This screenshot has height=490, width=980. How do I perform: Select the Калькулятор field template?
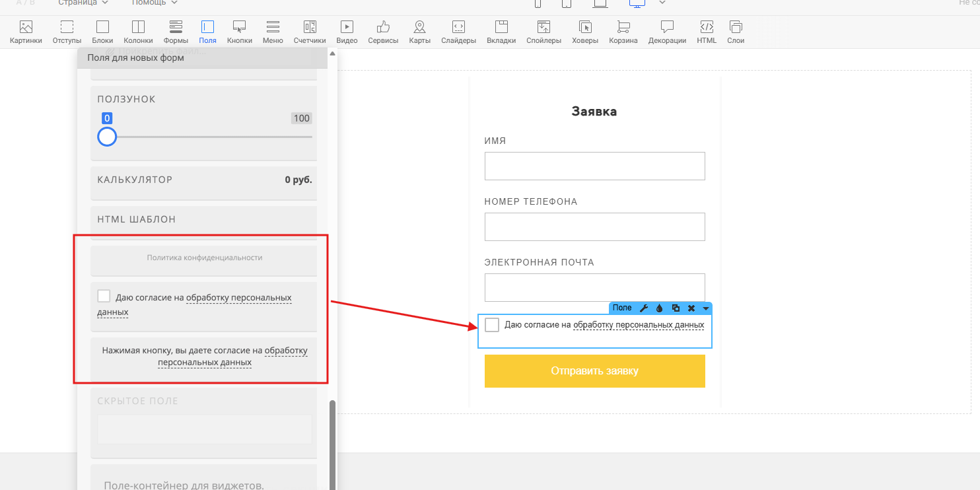[204, 183]
